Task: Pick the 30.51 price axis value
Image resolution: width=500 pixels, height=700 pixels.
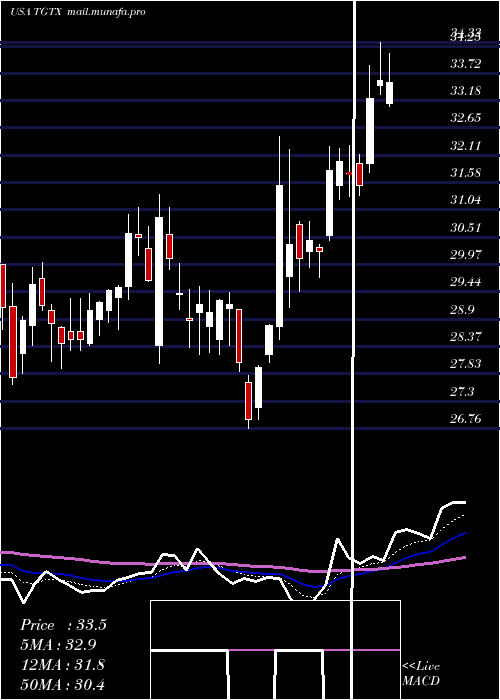Action: click(466, 228)
